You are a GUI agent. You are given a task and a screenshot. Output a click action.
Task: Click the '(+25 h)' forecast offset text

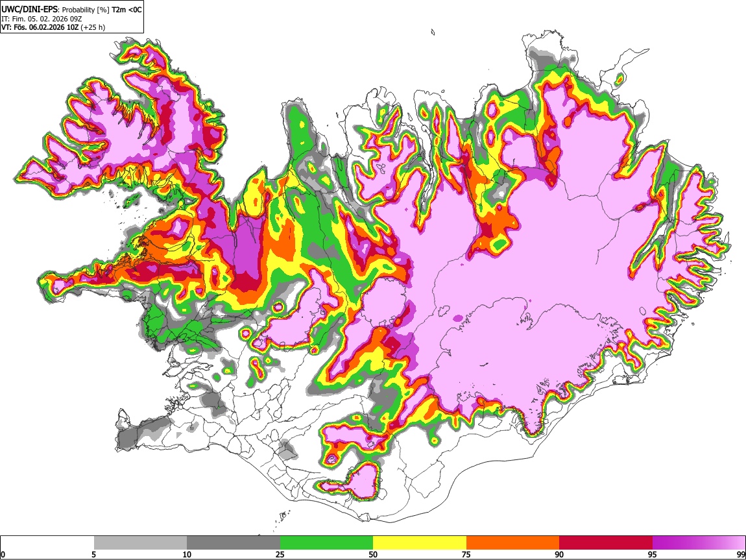93,27
